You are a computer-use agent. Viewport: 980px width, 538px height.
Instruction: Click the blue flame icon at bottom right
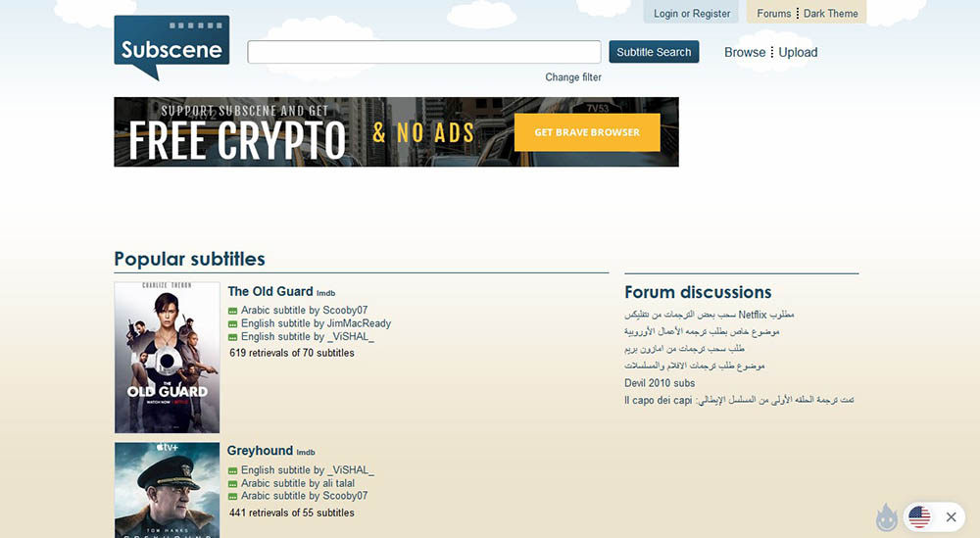[886, 517]
